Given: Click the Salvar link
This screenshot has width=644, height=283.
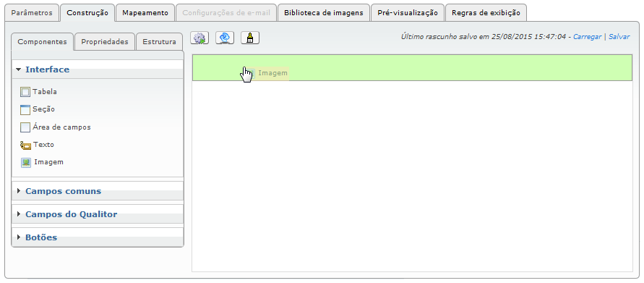Looking at the screenshot, I should click(x=619, y=37).
